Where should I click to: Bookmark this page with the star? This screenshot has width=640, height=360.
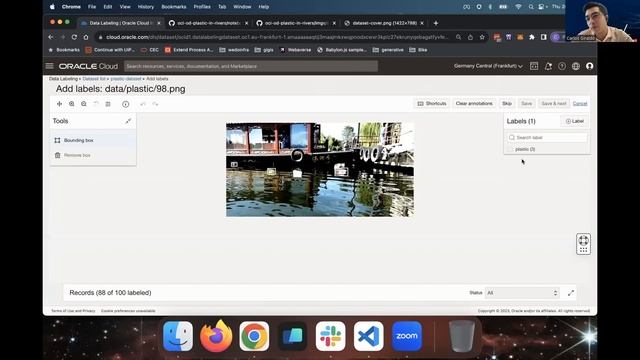(482, 37)
